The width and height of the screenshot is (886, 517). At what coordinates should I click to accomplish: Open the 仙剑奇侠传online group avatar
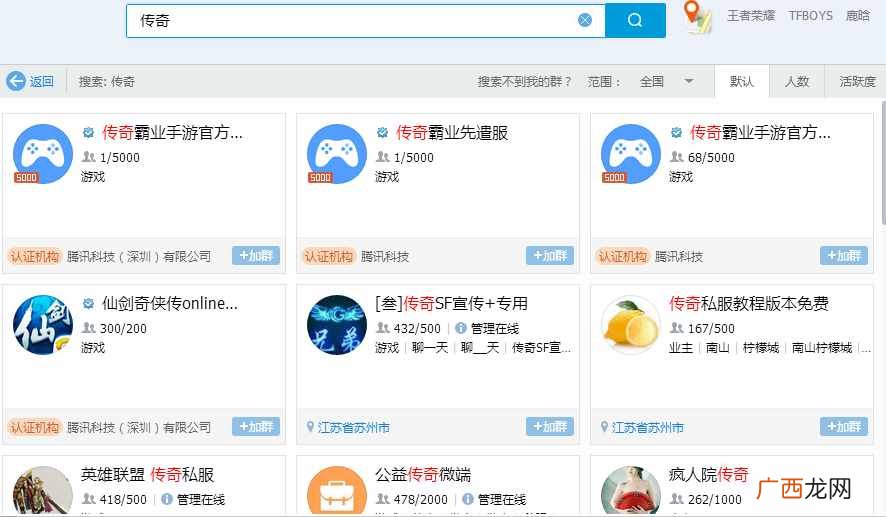pyautogui.click(x=43, y=325)
